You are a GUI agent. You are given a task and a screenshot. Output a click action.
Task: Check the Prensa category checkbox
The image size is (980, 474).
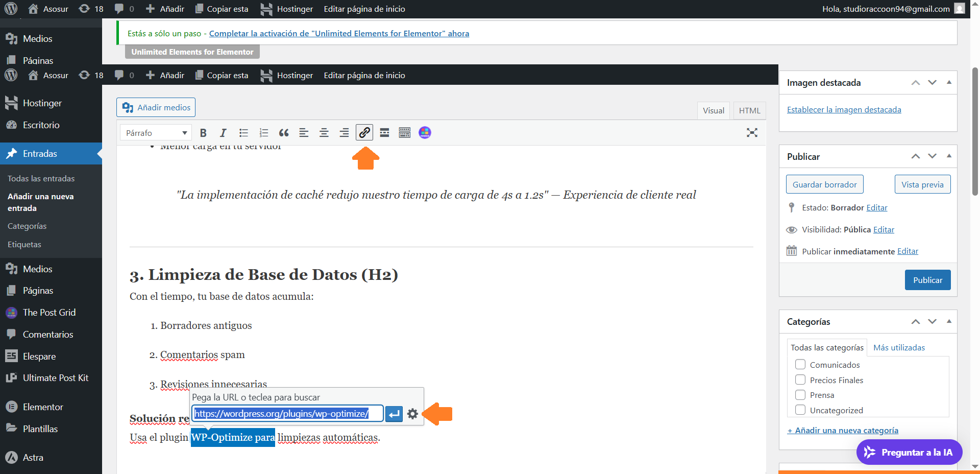click(x=800, y=395)
